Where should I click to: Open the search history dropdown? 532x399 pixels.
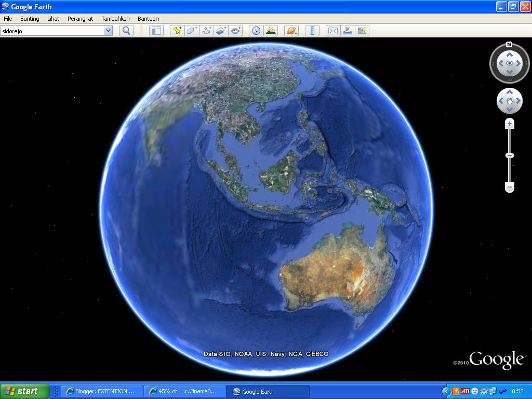pyautogui.click(x=108, y=31)
